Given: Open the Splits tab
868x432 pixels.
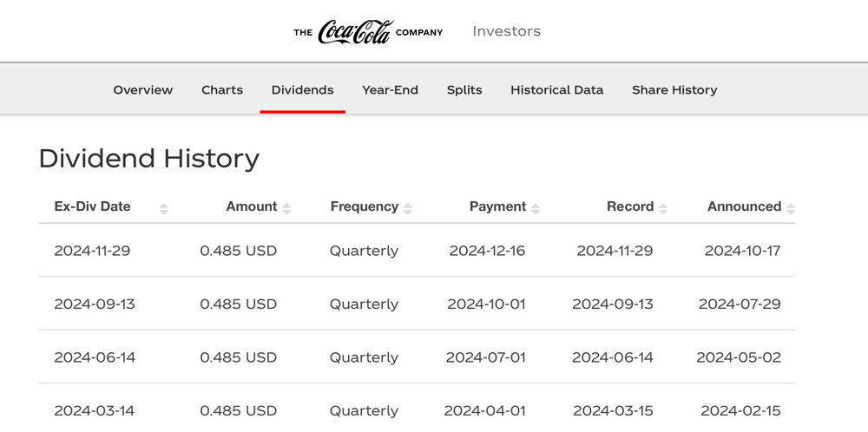Looking at the screenshot, I should (x=464, y=90).
